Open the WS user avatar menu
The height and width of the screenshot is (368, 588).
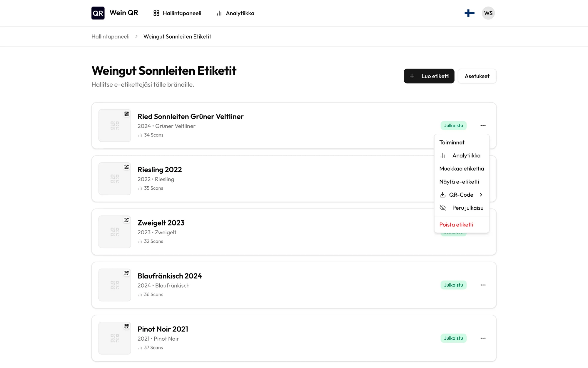[488, 13]
